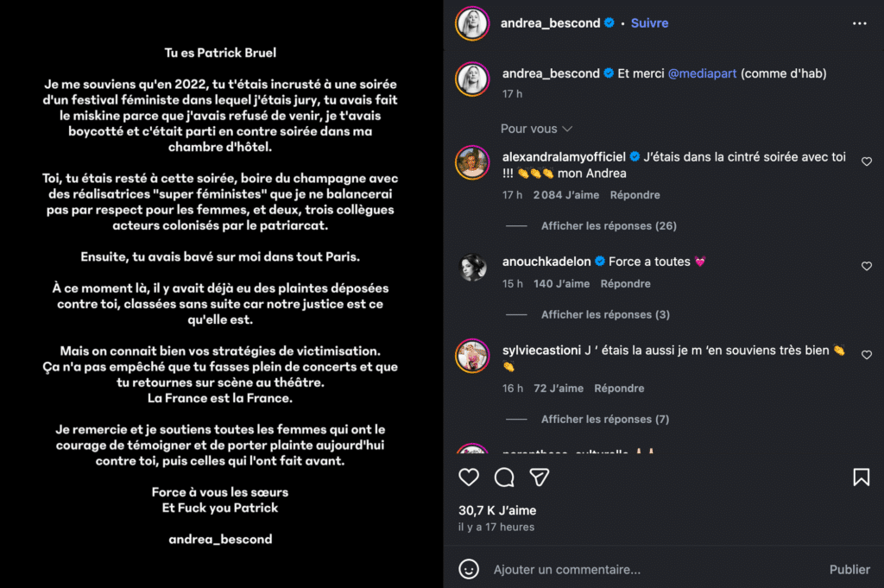Open emoji picker in comment field

coord(469,569)
